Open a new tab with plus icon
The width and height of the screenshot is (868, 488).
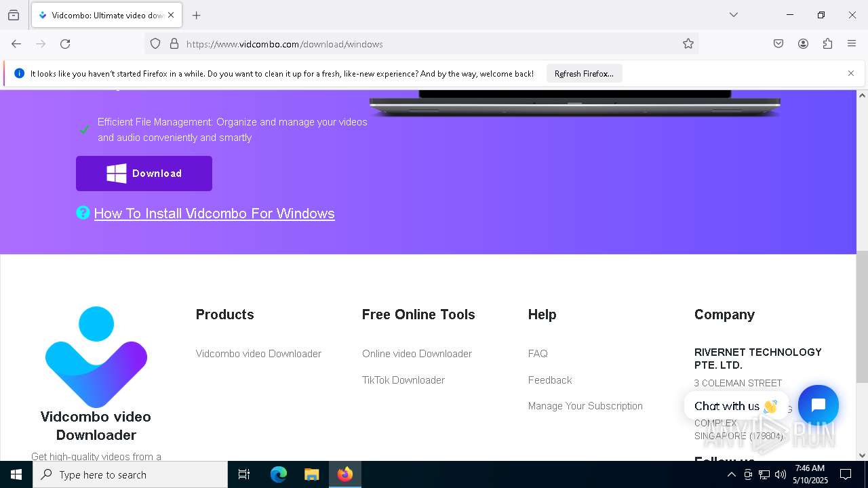pyautogui.click(x=197, y=15)
